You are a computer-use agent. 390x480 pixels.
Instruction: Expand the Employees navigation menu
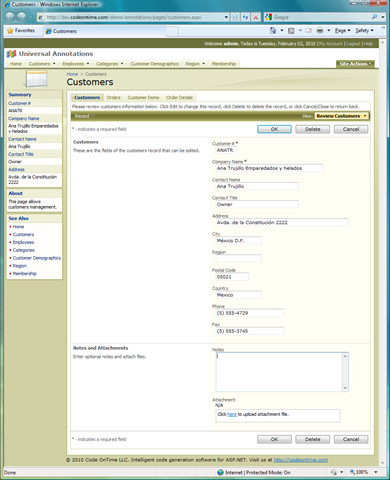point(88,64)
